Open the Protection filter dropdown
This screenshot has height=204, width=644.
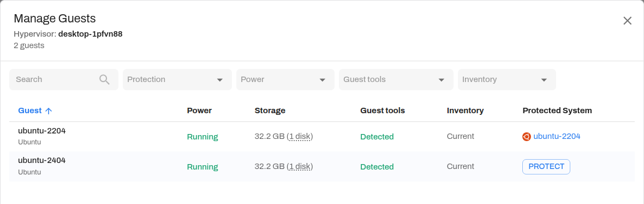tap(177, 79)
